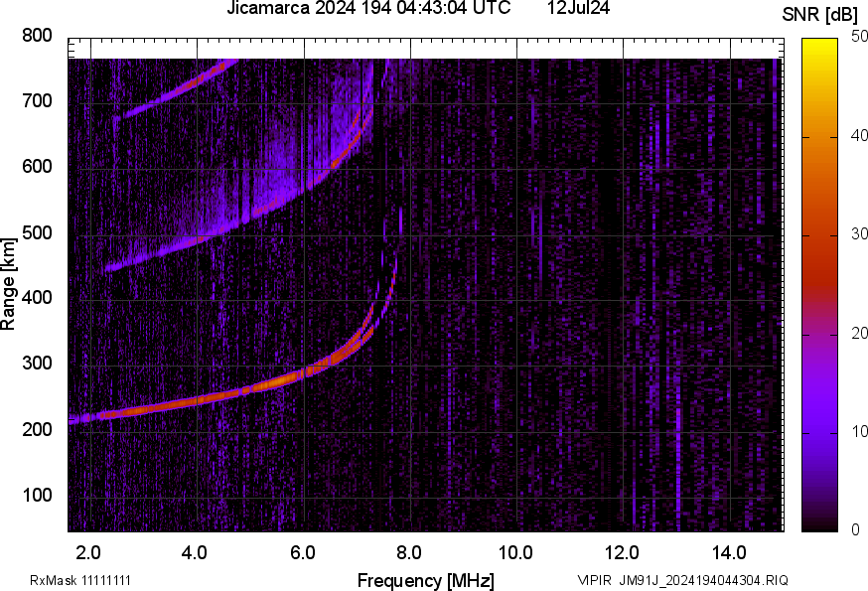Click the 30 value on the SNR colorbar
The width and height of the screenshot is (868, 591).
tap(860, 234)
